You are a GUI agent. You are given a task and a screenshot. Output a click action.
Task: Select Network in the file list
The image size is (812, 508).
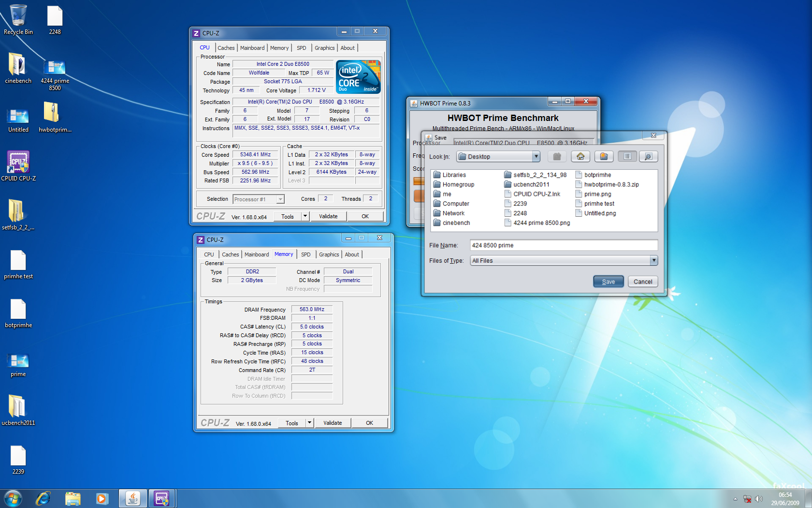pyautogui.click(x=449, y=213)
